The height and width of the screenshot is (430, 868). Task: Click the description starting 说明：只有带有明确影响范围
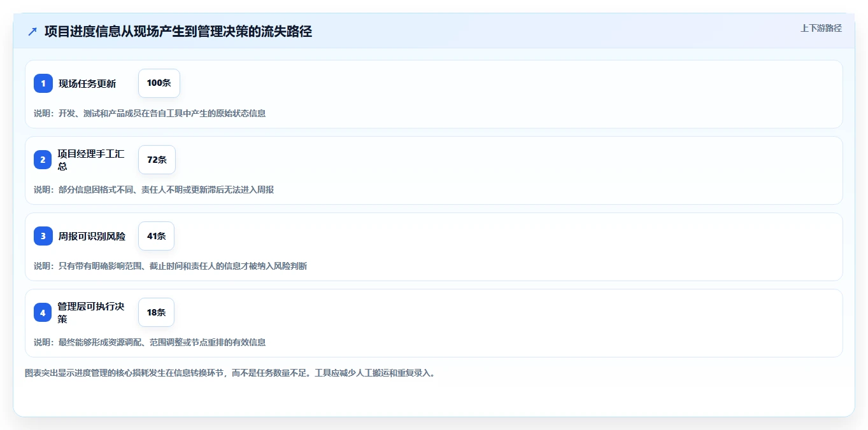pyautogui.click(x=171, y=266)
